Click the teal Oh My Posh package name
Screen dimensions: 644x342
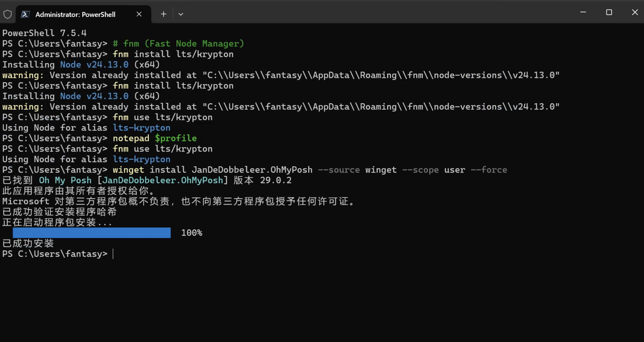click(65, 180)
